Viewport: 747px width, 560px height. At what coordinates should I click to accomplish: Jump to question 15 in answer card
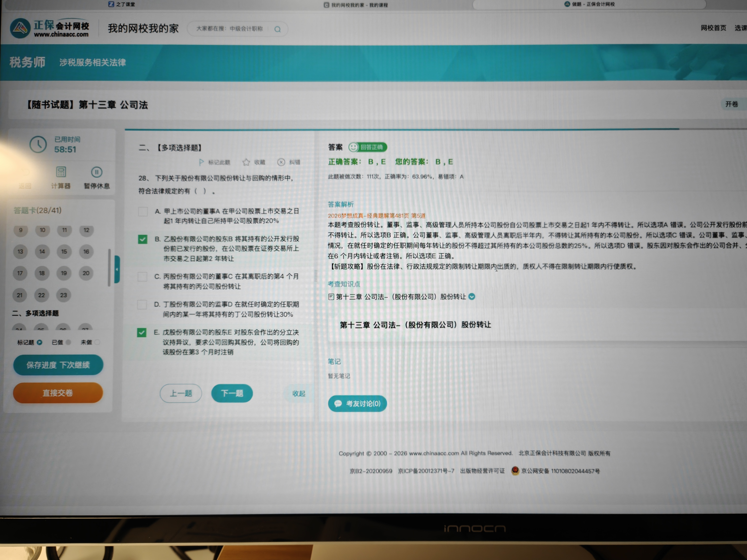point(64,252)
